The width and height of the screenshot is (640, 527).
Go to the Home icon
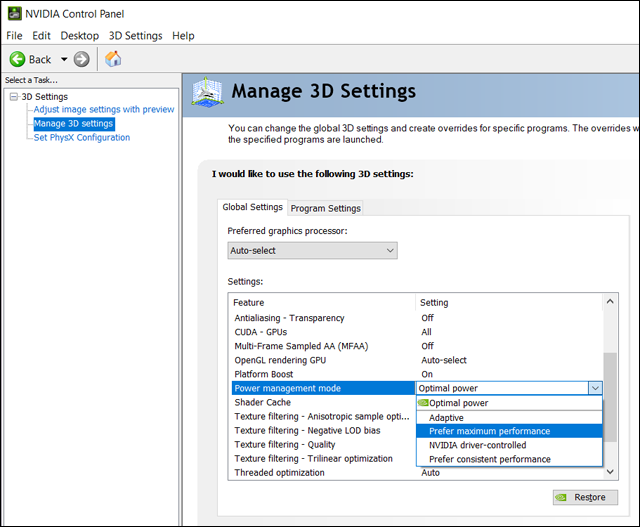coord(113,59)
